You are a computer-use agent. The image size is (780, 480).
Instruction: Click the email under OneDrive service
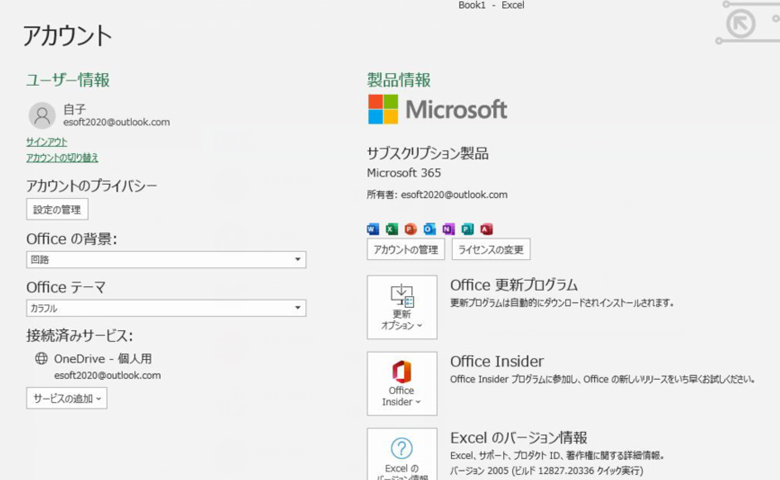(107, 376)
